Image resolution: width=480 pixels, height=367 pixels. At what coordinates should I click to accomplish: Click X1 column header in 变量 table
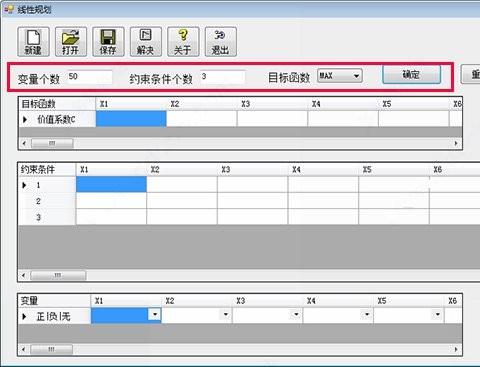point(126,301)
